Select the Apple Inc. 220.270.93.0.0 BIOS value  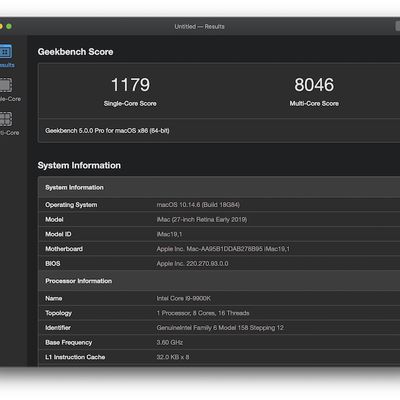(193, 263)
